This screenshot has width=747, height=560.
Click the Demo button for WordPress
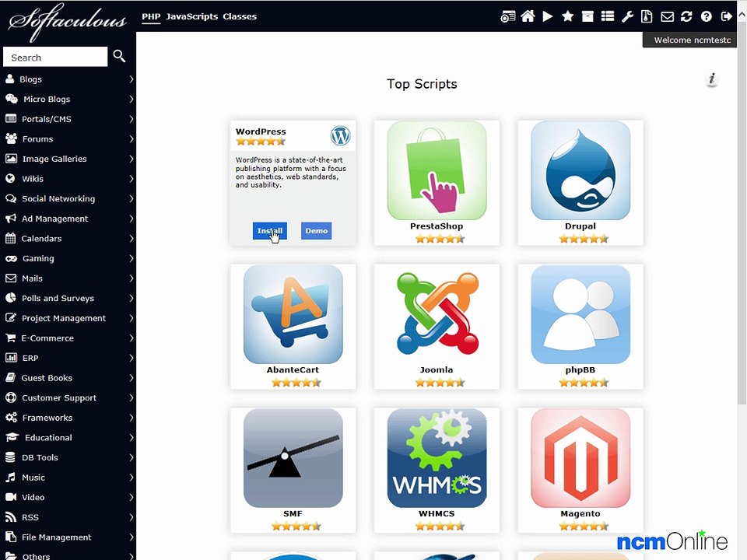(317, 230)
